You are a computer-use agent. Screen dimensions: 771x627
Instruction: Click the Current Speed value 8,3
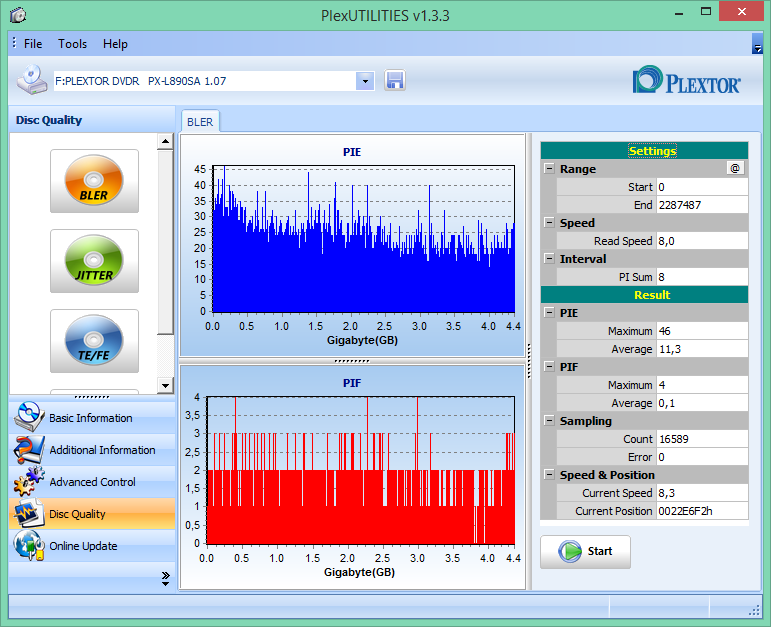702,493
